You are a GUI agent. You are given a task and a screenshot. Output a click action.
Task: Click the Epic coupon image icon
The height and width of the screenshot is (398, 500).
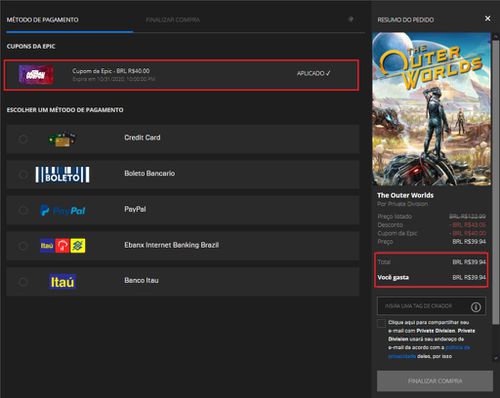(x=36, y=75)
